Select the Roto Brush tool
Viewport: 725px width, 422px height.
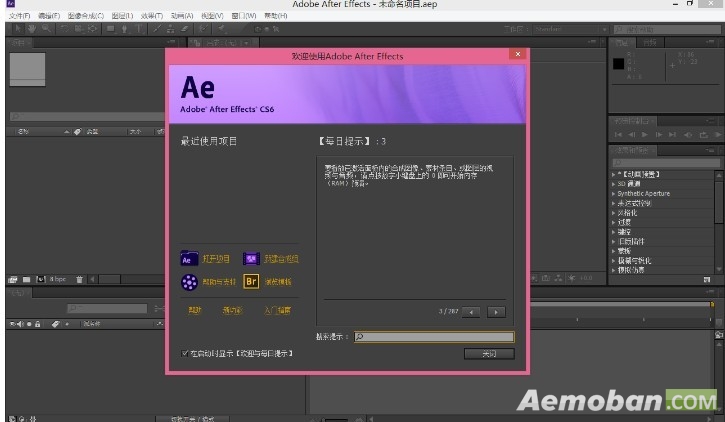coord(203,29)
